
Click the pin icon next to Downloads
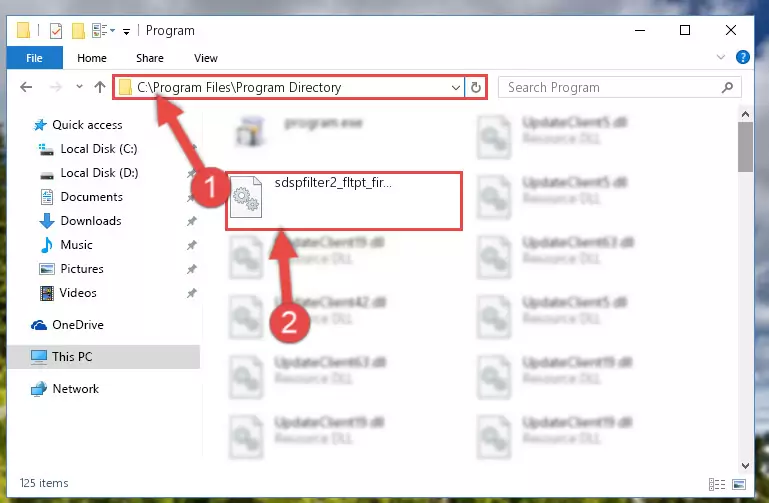tap(191, 221)
